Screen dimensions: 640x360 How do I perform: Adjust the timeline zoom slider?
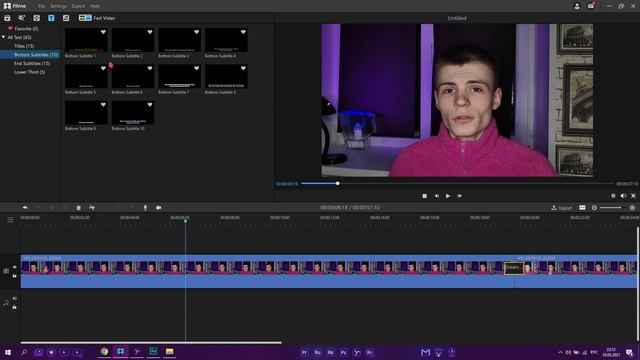613,208
